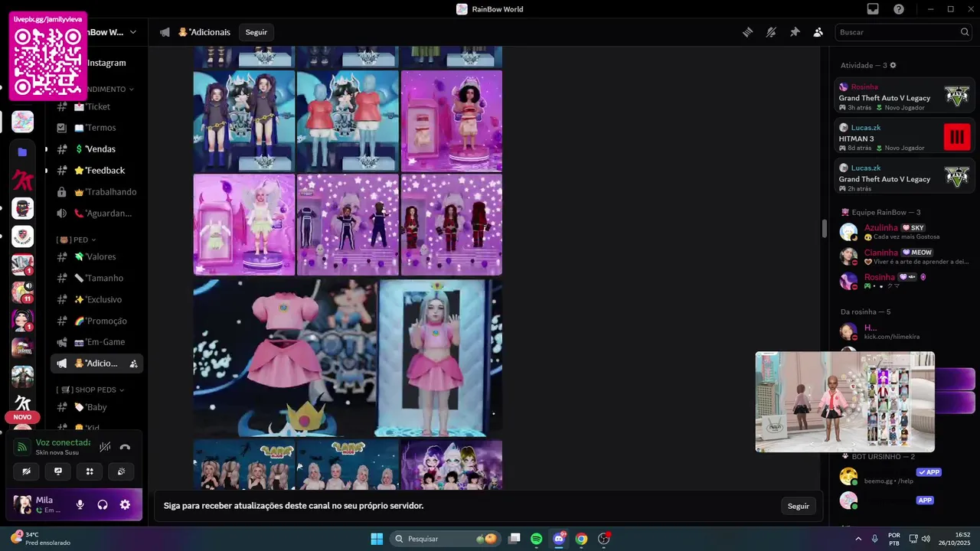
Task: Click Seguir button in bottom follow bar
Action: (x=799, y=506)
